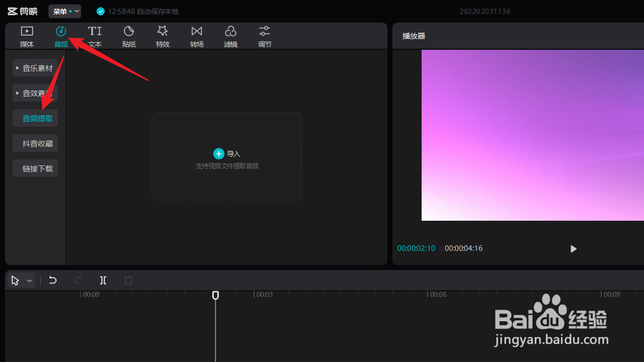The image size is (644, 362).
Task: Split the clip at the playhead
Action: 103,281
